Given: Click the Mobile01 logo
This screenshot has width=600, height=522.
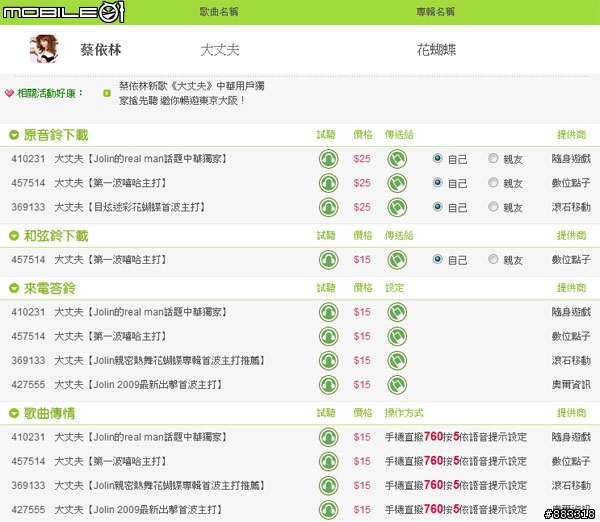Looking at the screenshot, I should pos(64,12).
